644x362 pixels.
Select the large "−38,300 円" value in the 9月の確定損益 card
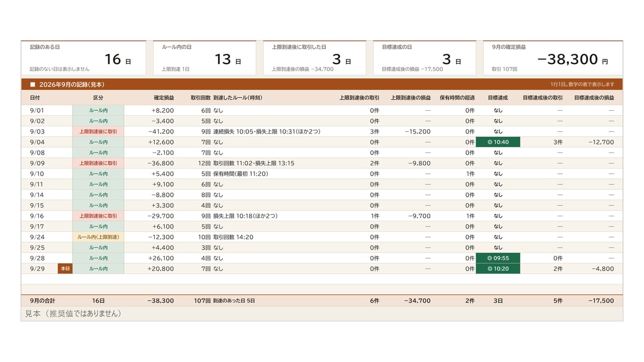click(572, 59)
